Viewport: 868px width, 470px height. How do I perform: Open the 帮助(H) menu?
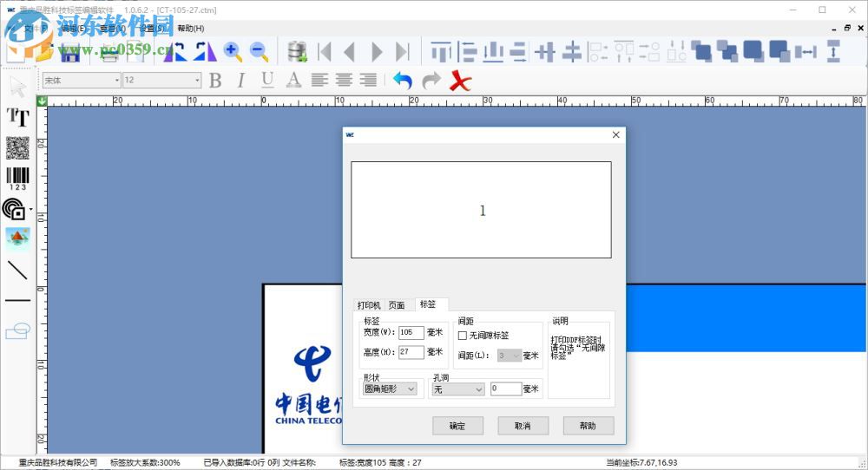190,29
